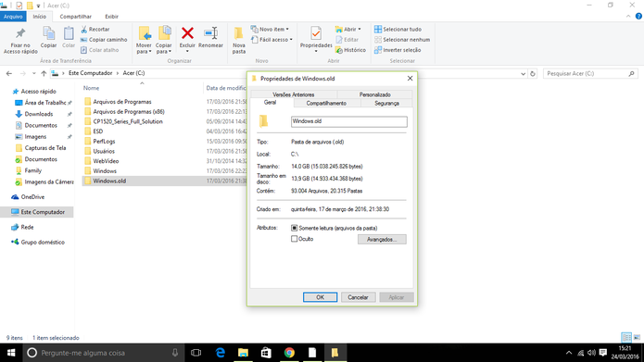
Task: Open Windows Store from taskbar
Action: coord(266,353)
